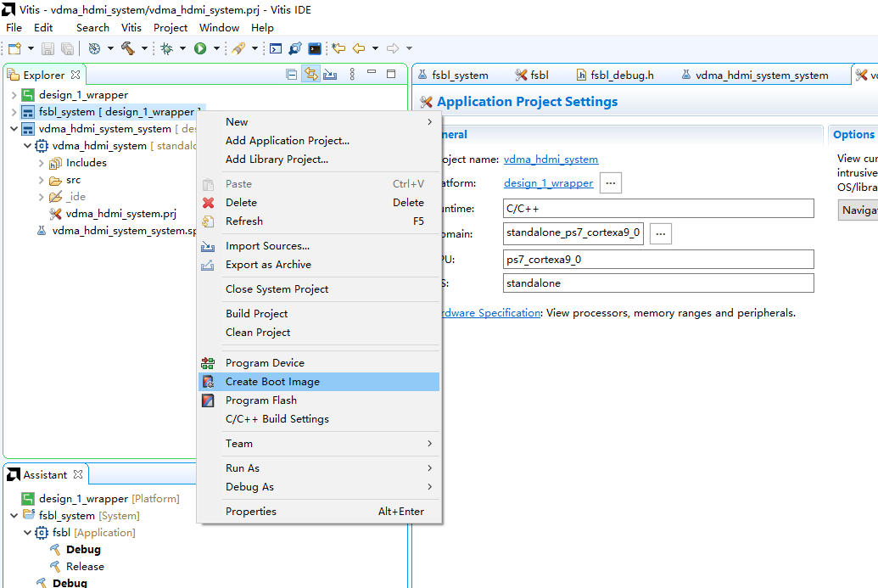Open dropdown next to Build hammer

click(144, 48)
